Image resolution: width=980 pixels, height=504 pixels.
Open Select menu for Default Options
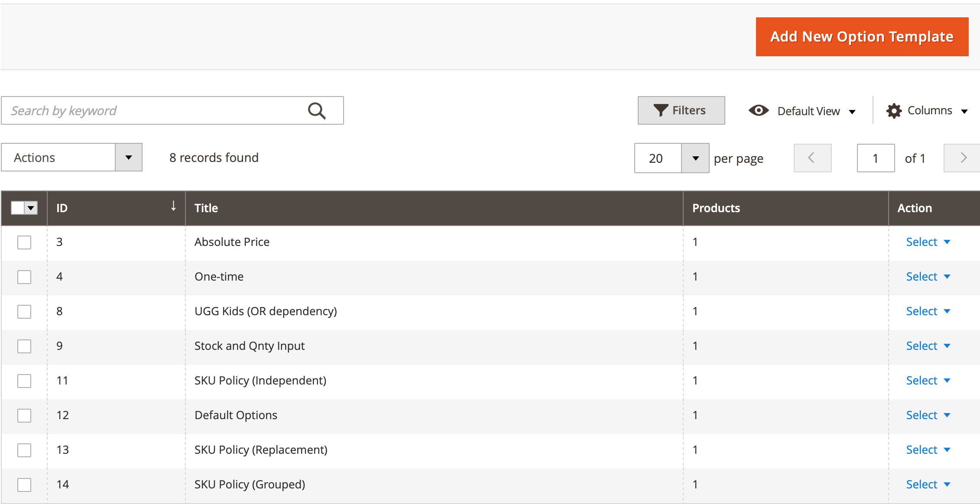pos(928,415)
